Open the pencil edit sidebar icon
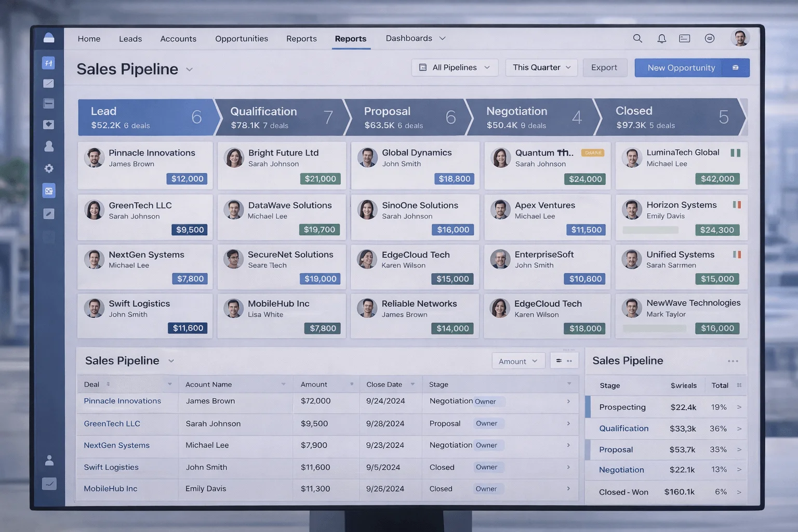The height and width of the screenshot is (532, 798). [x=49, y=214]
